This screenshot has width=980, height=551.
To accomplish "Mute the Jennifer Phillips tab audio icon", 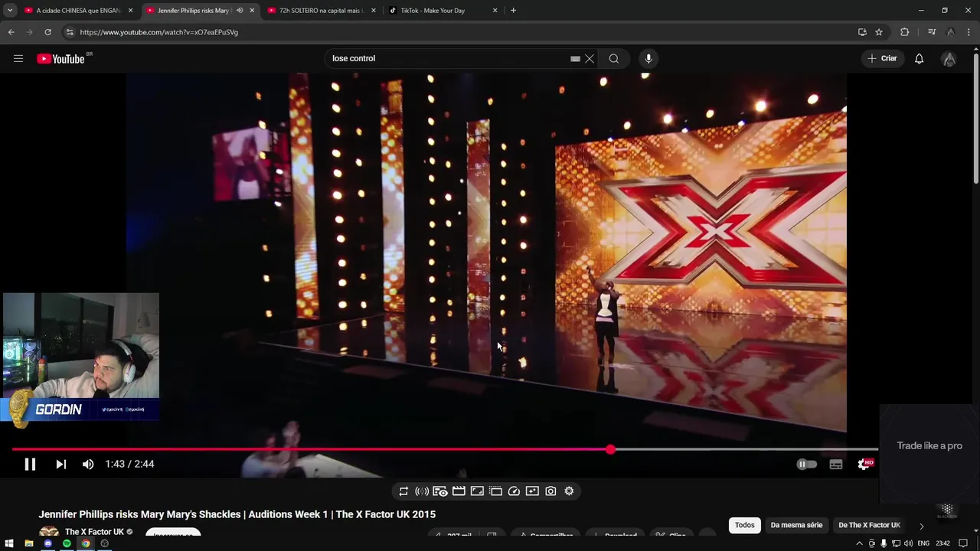I will coord(240,11).
